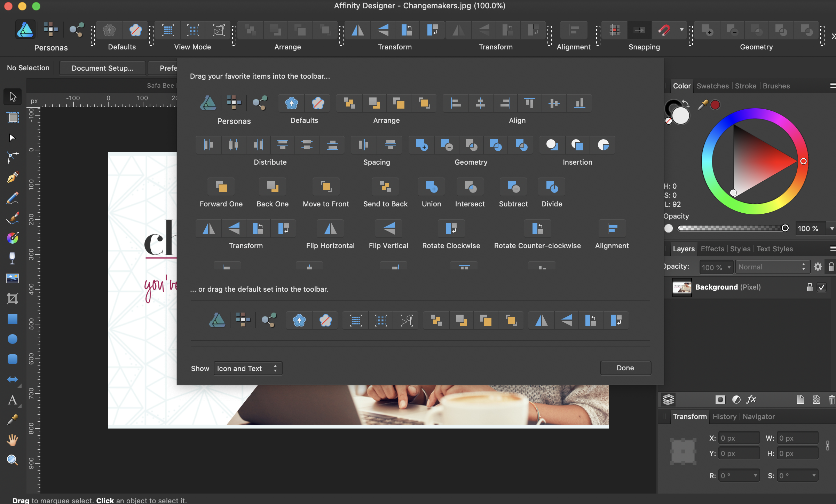Toggle Background layer visibility checkbox
The height and width of the screenshot is (504, 836).
coord(822,287)
